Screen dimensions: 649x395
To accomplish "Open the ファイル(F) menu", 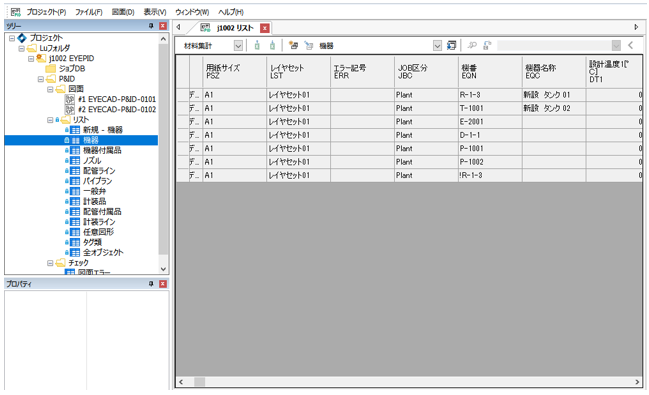I will [89, 12].
